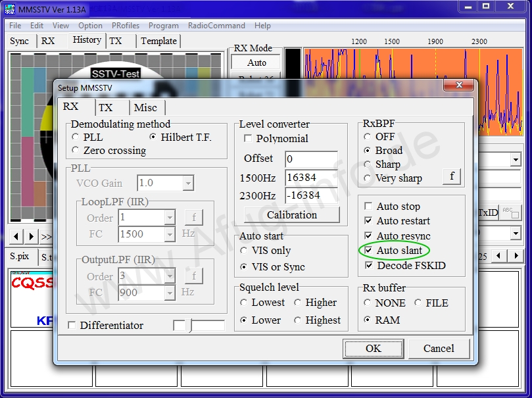Click the OK button

pos(374,349)
